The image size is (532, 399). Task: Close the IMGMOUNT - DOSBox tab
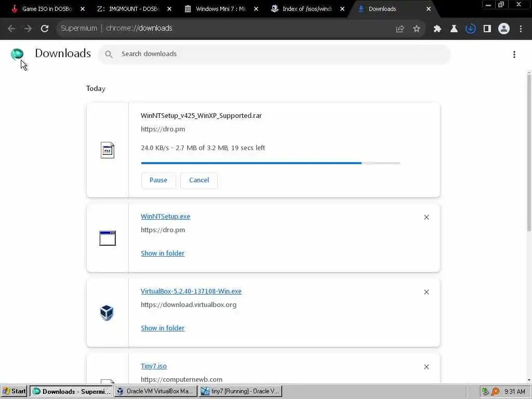[169, 9]
